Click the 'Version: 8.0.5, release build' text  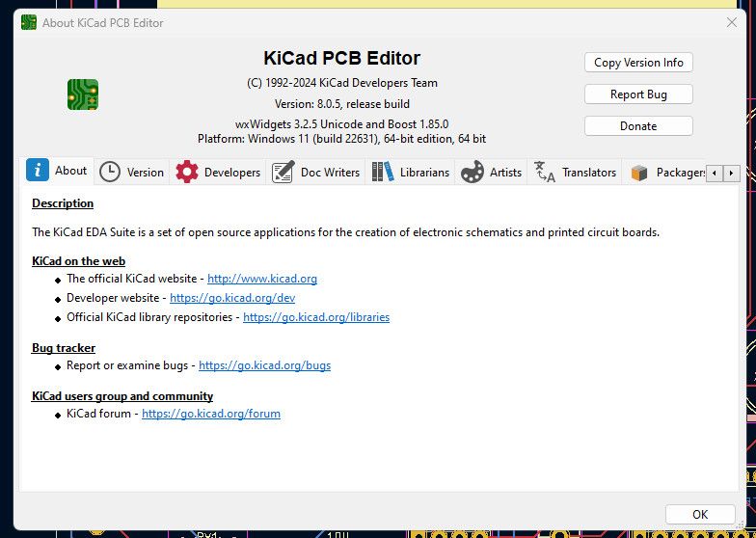tap(342, 104)
